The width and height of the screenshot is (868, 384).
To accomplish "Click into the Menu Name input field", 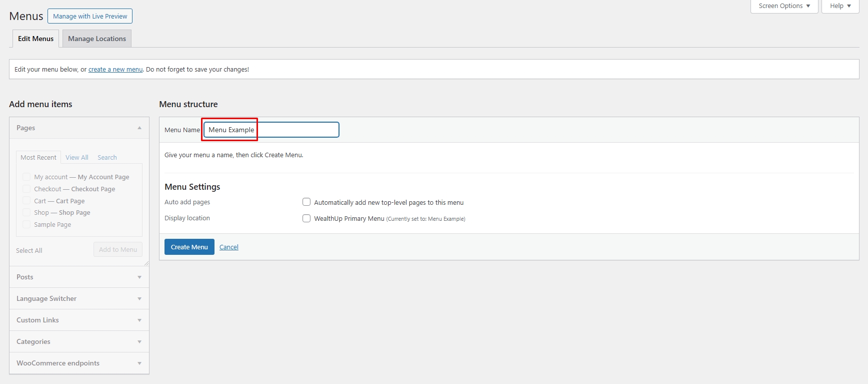I will (295, 130).
